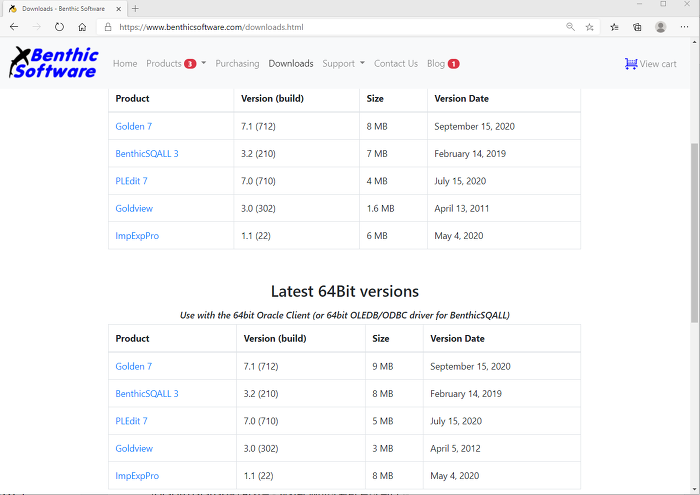700x495 pixels.
Task: Click the shopping cart icon
Action: click(x=631, y=64)
